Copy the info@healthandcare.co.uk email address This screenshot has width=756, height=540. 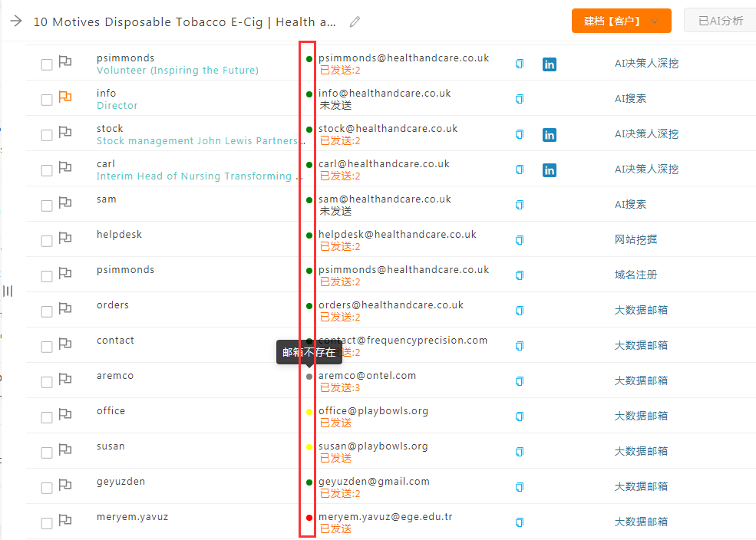tap(520, 99)
